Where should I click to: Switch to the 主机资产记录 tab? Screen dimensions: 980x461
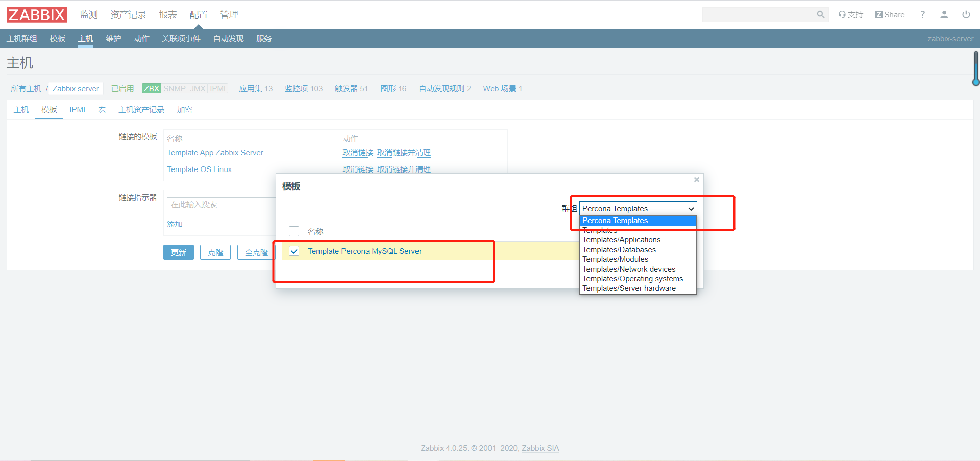[x=141, y=110]
